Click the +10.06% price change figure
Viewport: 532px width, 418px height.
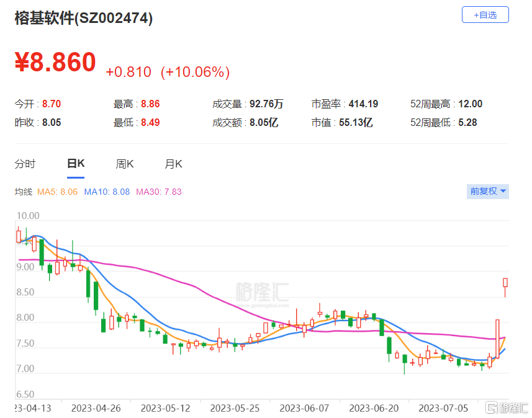[195, 72]
